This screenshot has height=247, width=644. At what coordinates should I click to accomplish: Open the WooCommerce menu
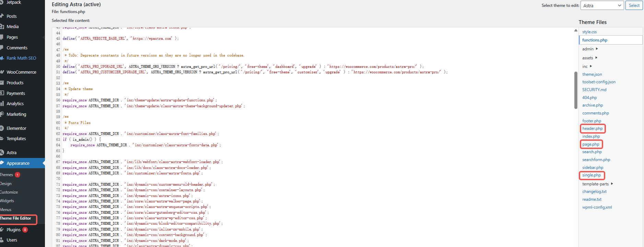21,72
